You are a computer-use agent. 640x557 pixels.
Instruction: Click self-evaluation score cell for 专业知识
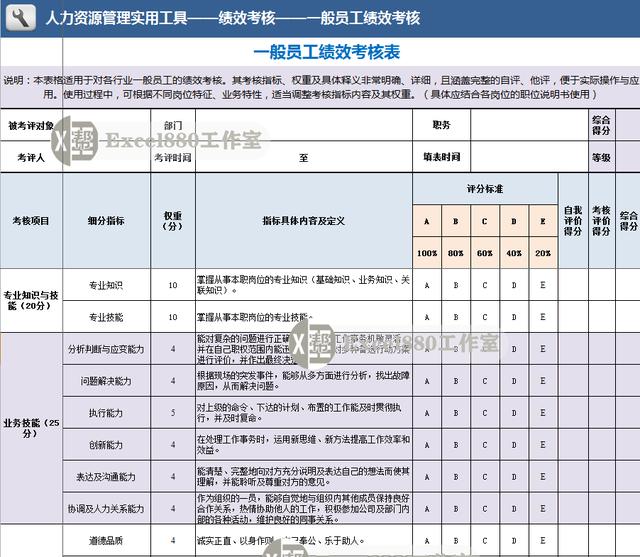pos(573,285)
